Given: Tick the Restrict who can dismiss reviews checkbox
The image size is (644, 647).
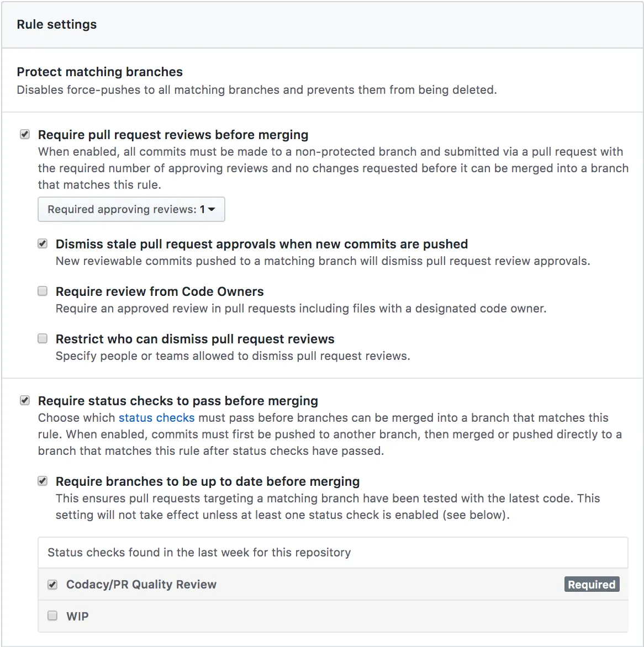Looking at the screenshot, I should pyautogui.click(x=43, y=339).
